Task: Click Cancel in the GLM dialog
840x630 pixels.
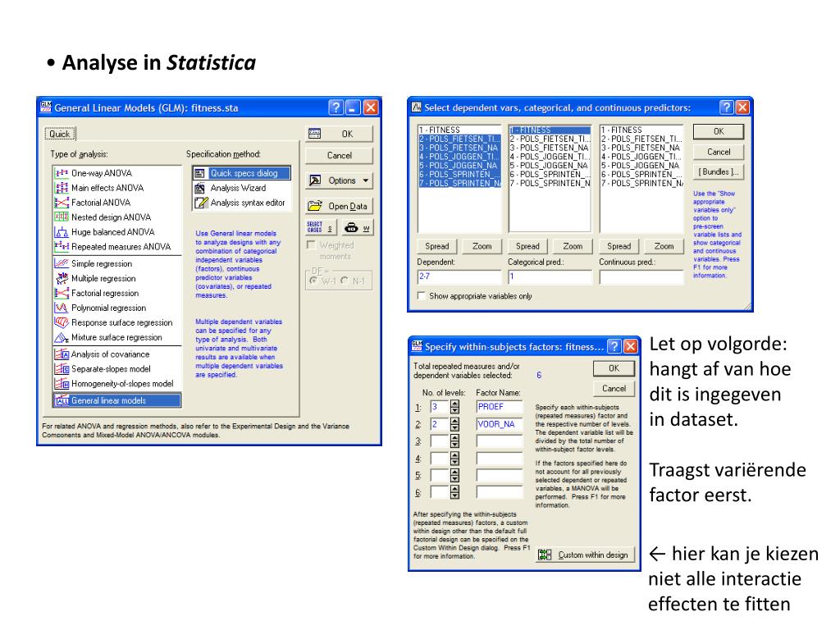Action: pyautogui.click(x=339, y=155)
